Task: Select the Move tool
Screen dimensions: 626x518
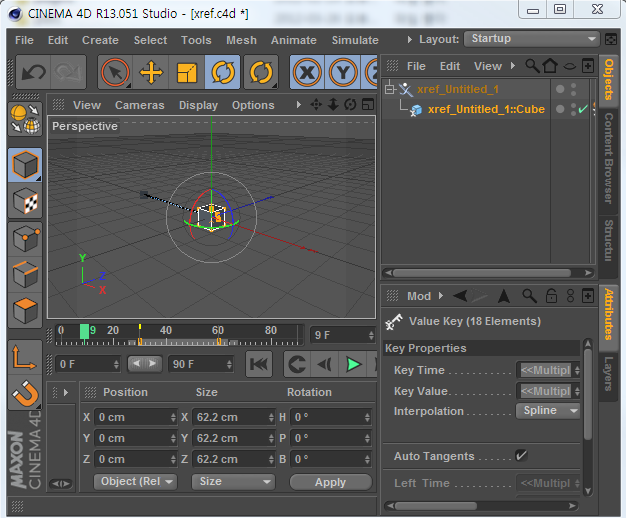Action: click(151, 72)
